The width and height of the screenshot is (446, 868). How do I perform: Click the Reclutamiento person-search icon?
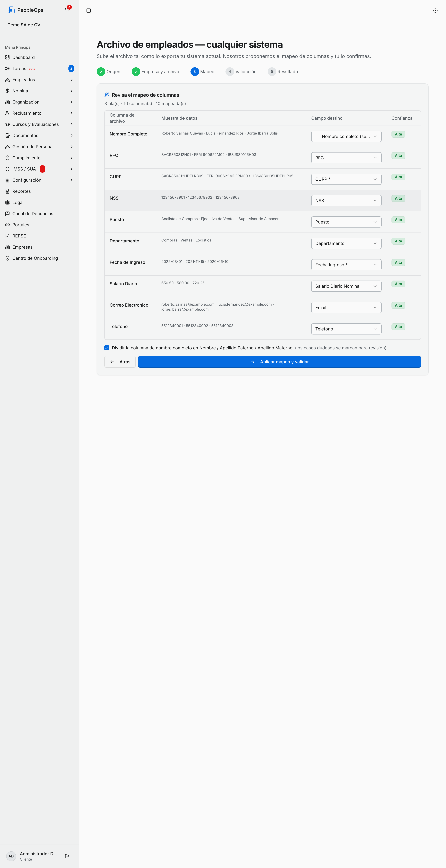7,113
